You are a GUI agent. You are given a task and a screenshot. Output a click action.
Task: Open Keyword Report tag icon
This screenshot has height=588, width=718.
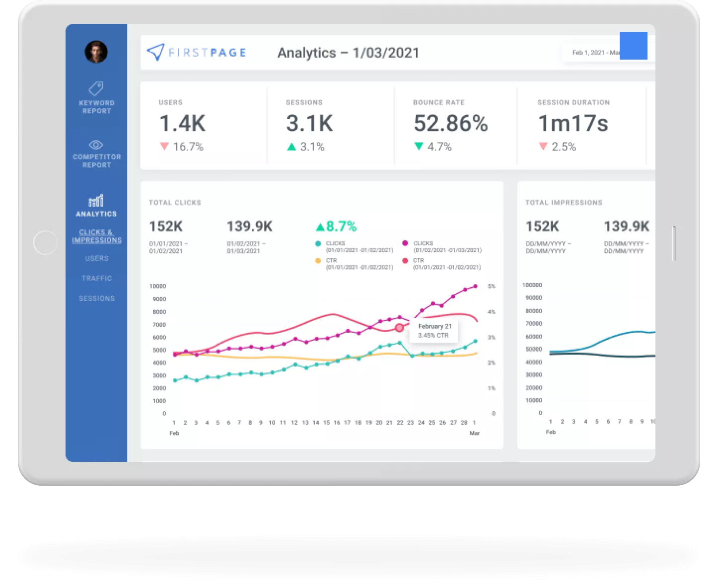click(96, 88)
